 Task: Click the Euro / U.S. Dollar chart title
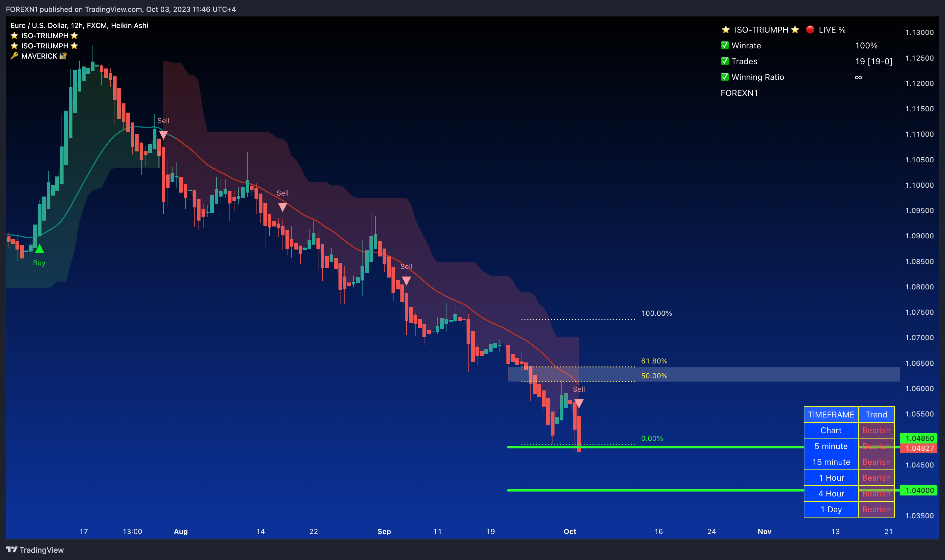point(79,25)
